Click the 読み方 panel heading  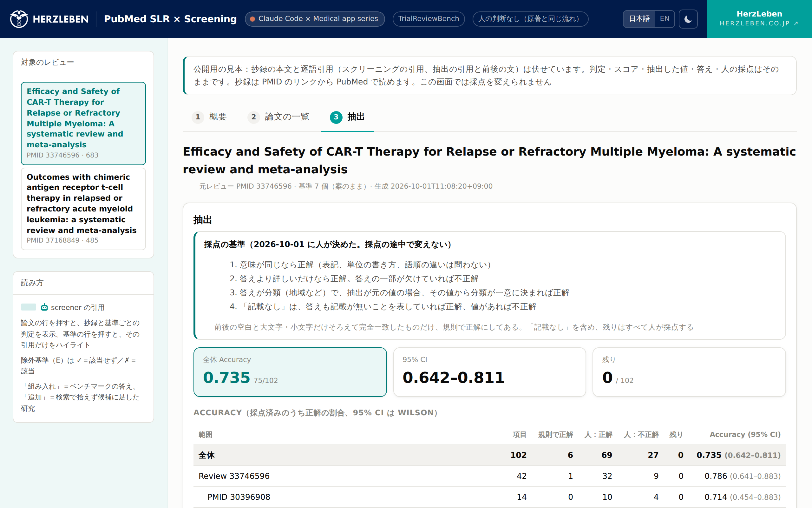coord(32,283)
